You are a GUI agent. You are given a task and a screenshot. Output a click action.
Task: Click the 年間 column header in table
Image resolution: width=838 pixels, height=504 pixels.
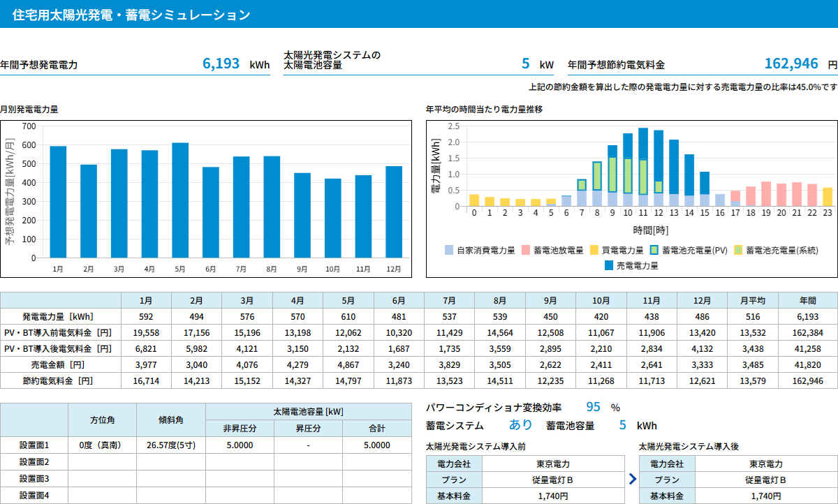click(x=807, y=300)
